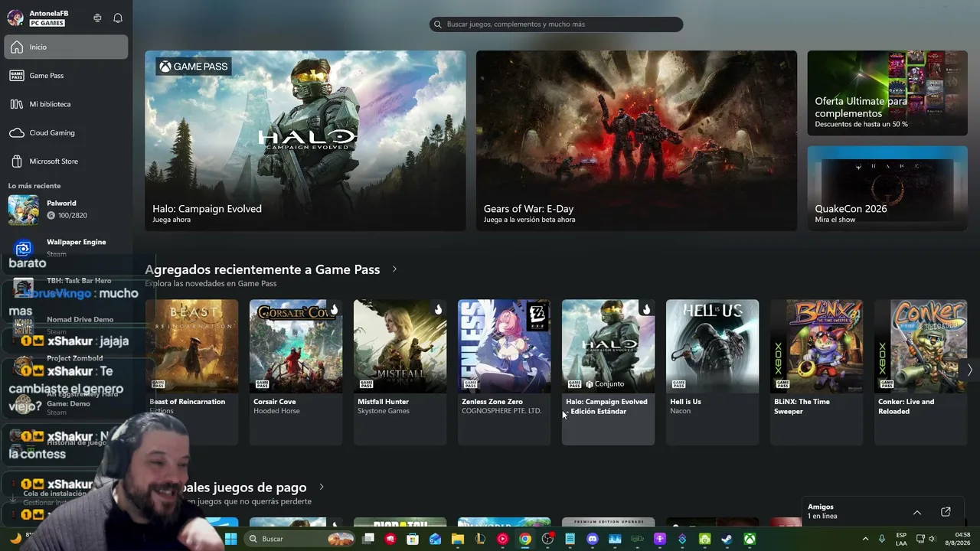Click the 'Nacon' publisher text
Viewport: 980px width, 551px height.
coord(681,411)
